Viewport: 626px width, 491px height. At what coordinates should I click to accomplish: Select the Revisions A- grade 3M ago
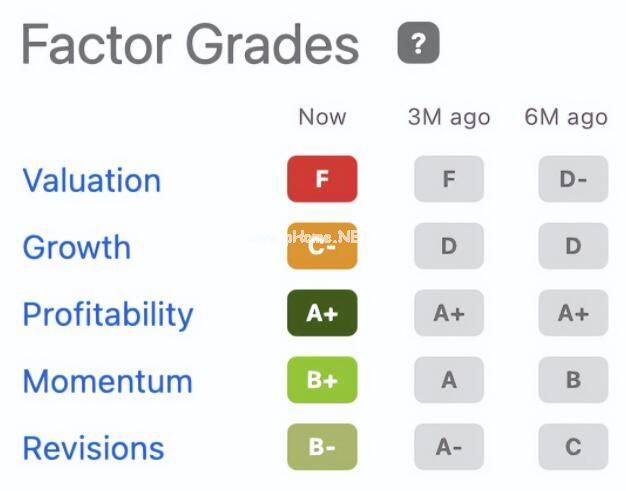point(449,447)
